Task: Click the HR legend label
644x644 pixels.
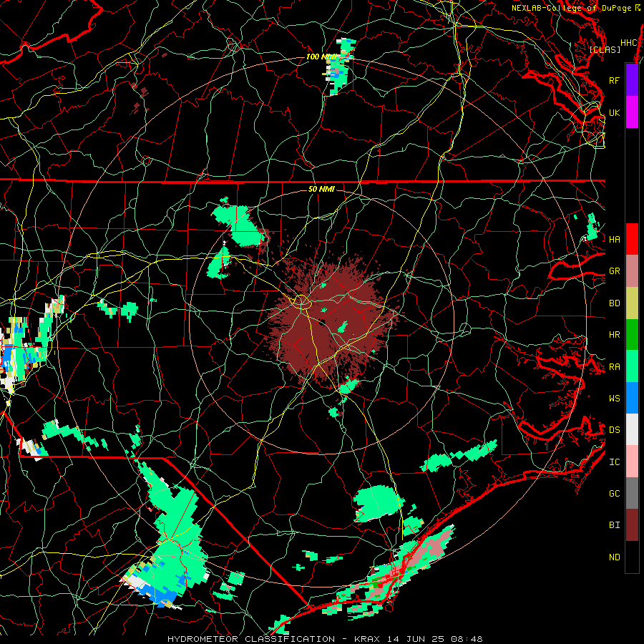Action: click(614, 335)
